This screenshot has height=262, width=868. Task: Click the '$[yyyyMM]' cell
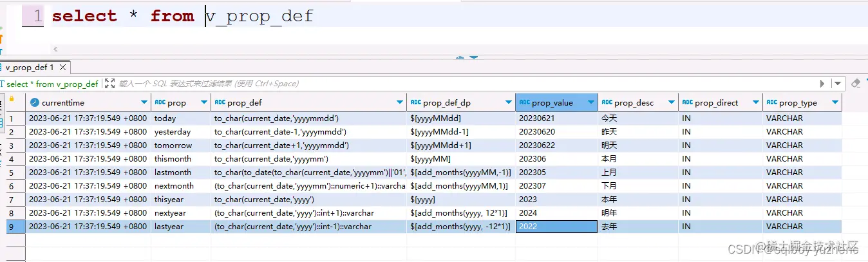[x=461, y=159]
